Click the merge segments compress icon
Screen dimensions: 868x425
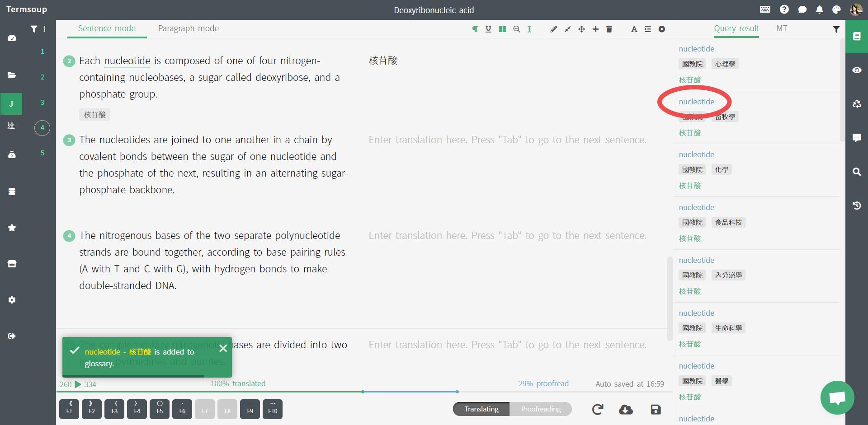[x=568, y=29]
